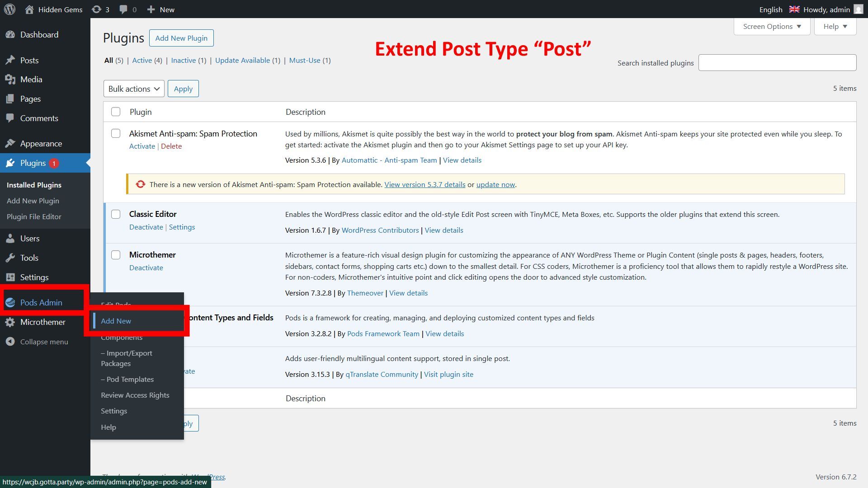Screen dimensions: 868x488
Task: Open Help in the Pods flyout menu
Action: [108, 427]
